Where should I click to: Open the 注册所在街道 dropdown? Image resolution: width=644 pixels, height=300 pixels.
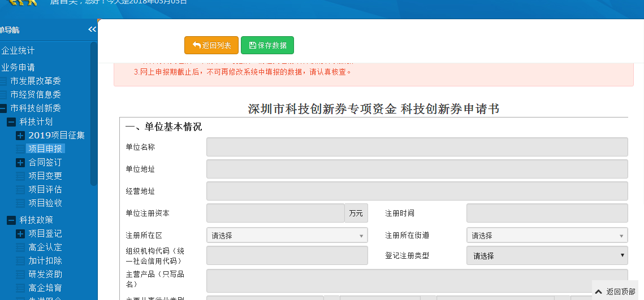tap(547, 236)
